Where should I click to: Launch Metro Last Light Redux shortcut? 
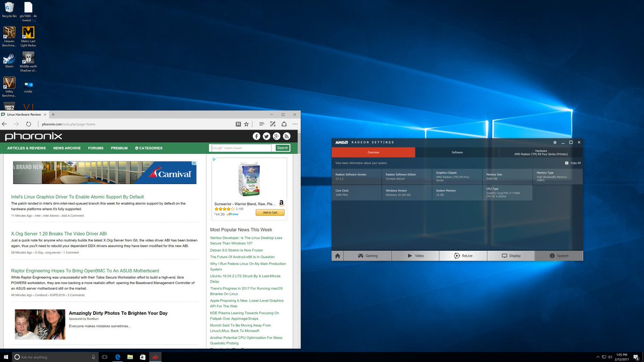tap(28, 36)
